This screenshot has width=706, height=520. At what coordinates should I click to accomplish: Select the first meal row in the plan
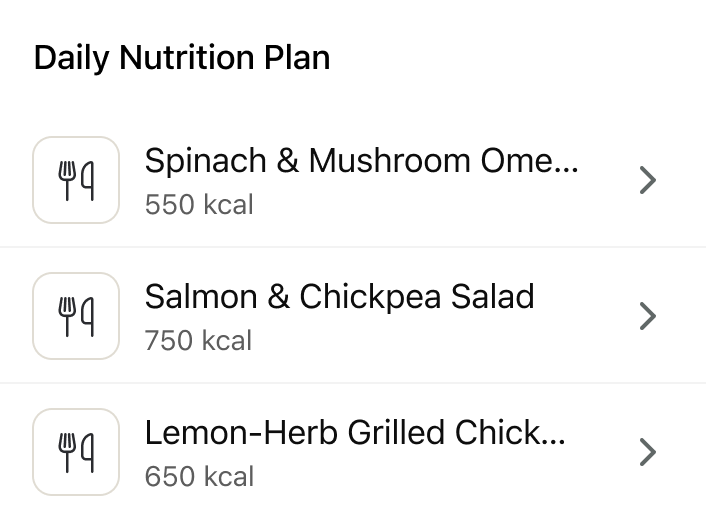pos(400,182)
